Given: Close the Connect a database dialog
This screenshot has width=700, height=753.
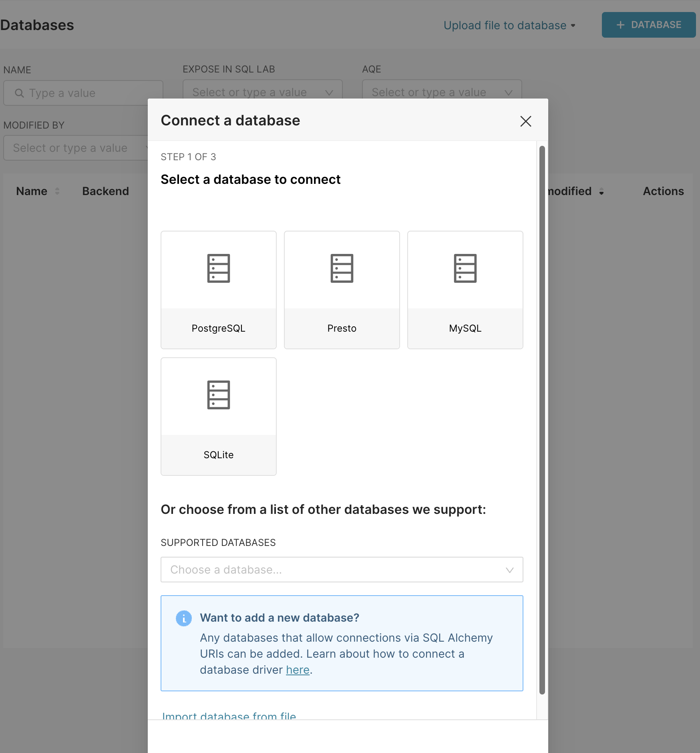Looking at the screenshot, I should click(525, 121).
